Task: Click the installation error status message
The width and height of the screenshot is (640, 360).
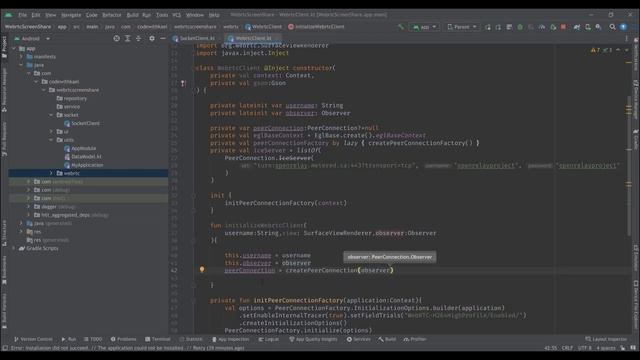Action: pyautogui.click(x=127, y=348)
